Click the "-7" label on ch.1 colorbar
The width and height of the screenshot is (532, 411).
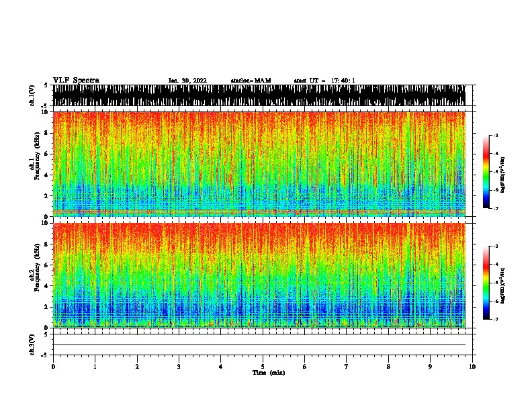click(495, 208)
